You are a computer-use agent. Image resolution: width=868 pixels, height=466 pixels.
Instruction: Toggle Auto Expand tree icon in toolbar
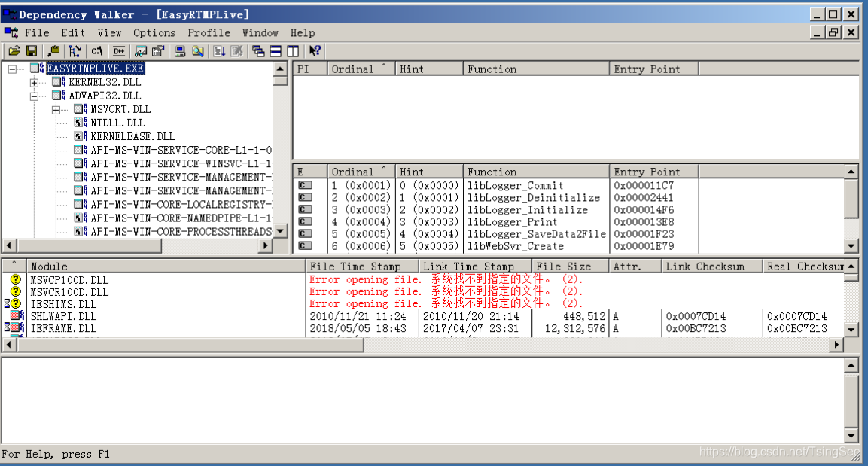click(75, 51)
